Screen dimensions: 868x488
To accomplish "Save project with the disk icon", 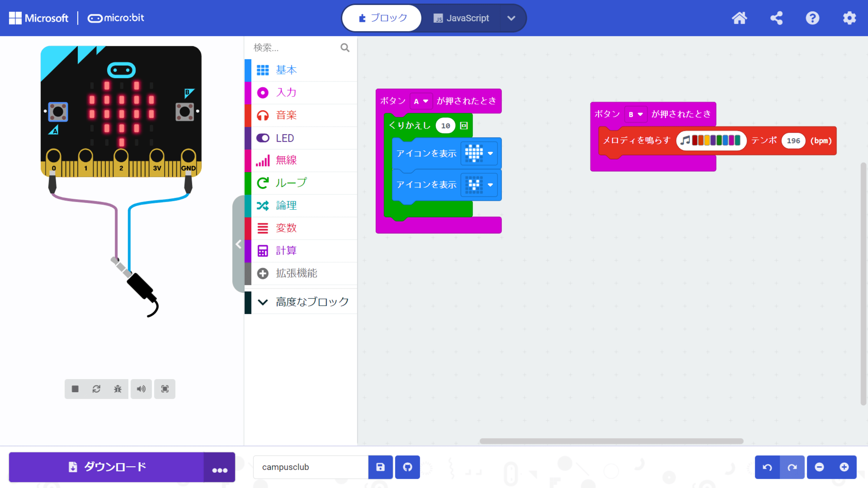I will 380,467.
